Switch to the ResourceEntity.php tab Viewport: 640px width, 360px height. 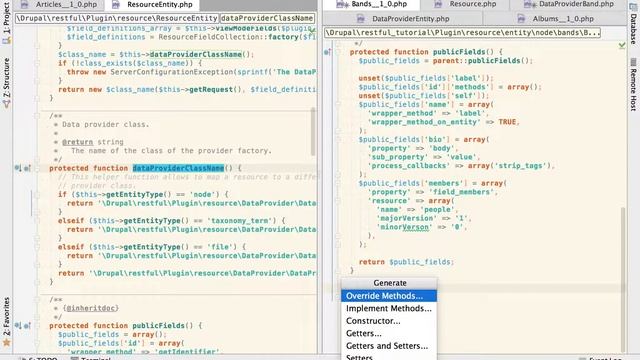tap(152, 4)
